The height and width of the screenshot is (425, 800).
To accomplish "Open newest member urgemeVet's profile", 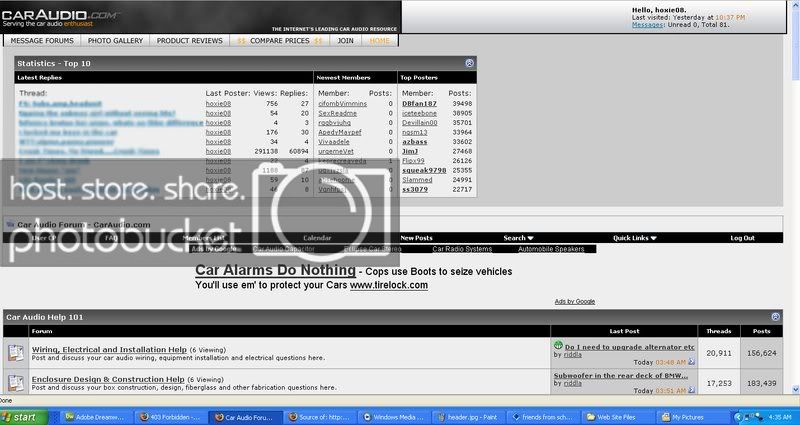I will pos(336,152).
